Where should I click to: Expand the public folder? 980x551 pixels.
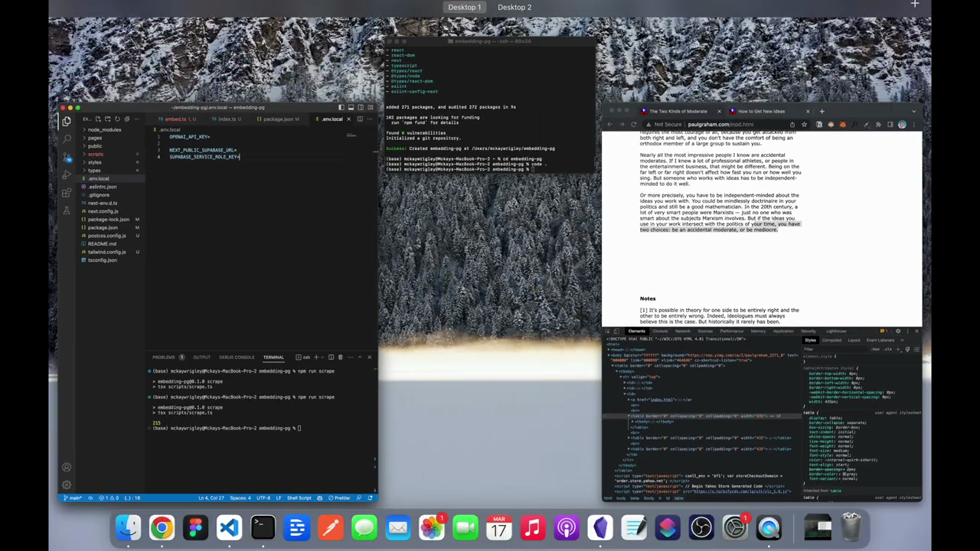pyautogui.click(x=95, y=146)
